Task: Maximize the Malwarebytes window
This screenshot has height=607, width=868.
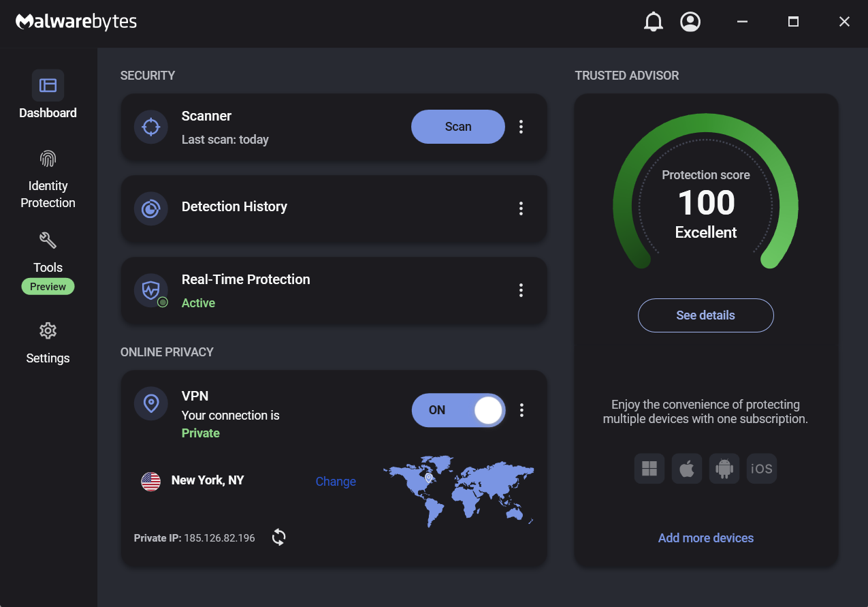Action: coord(793,22)
